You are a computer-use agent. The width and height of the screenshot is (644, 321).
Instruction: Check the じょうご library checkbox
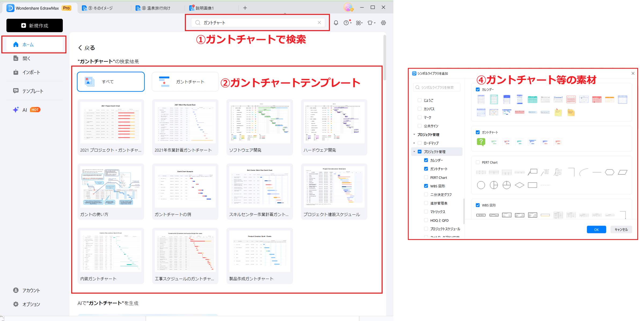click(419, 100)
